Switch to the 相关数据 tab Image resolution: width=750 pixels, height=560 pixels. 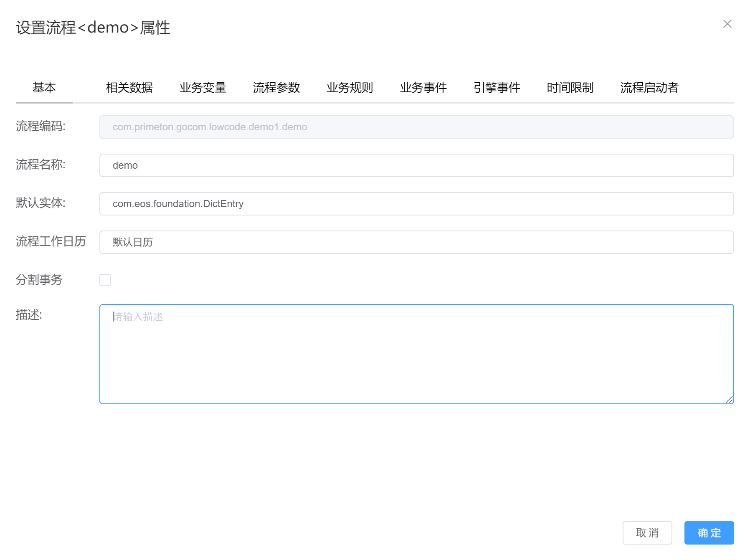pos(129,87)
